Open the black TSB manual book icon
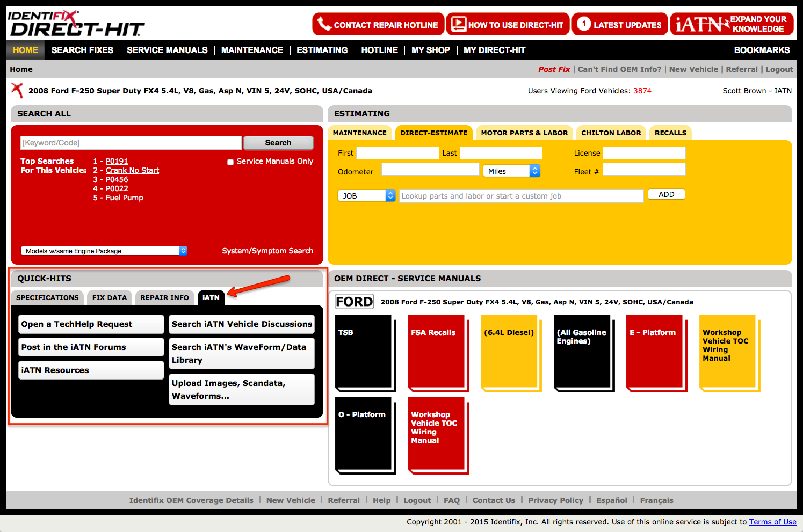Screen dimensions: 803x532 (x=364, y=352)
